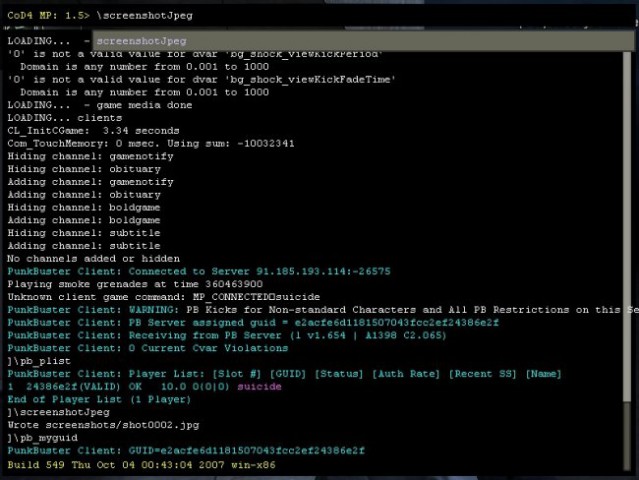
Task: Click the 'Build 549' version text
Action: [x=141, y=465]
